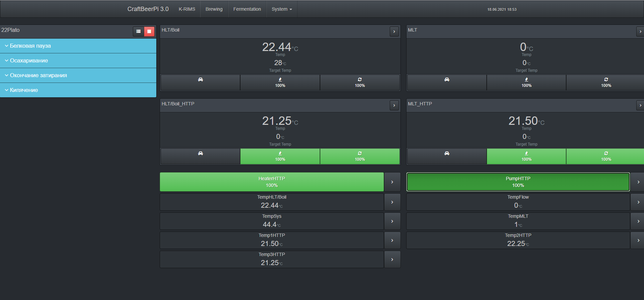
Task: Click the CraftBeerPi 3.0 brand link
Action: [x=148, y=9]
